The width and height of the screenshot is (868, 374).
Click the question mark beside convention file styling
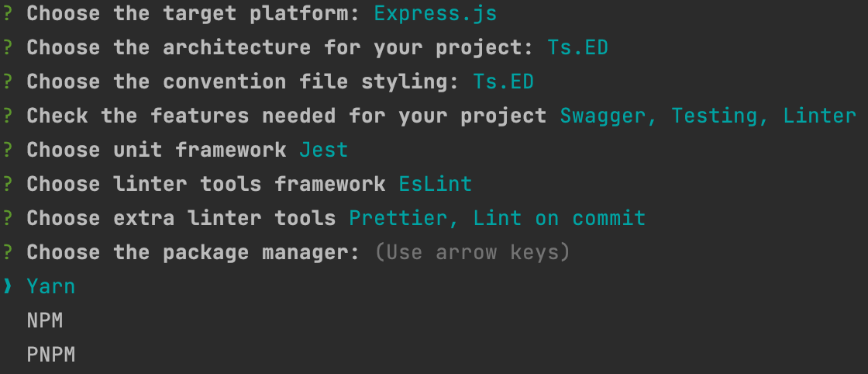tap(7, 82)
